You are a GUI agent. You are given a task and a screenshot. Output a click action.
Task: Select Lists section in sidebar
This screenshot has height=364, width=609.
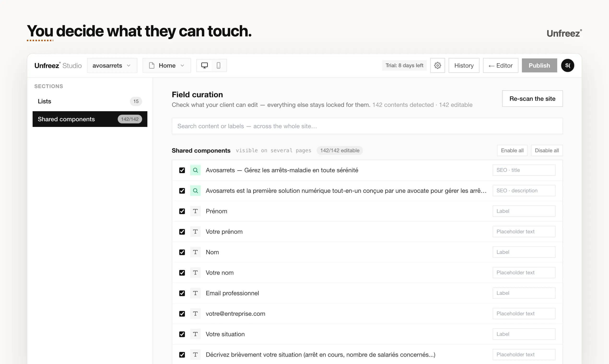tap(90, 101)
